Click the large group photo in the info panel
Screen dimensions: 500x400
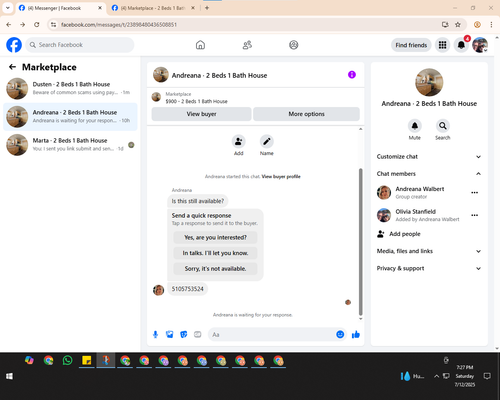429,82
